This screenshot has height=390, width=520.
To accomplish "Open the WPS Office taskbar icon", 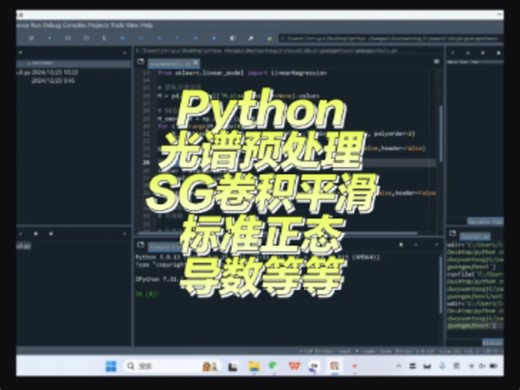I will (294, 366).
